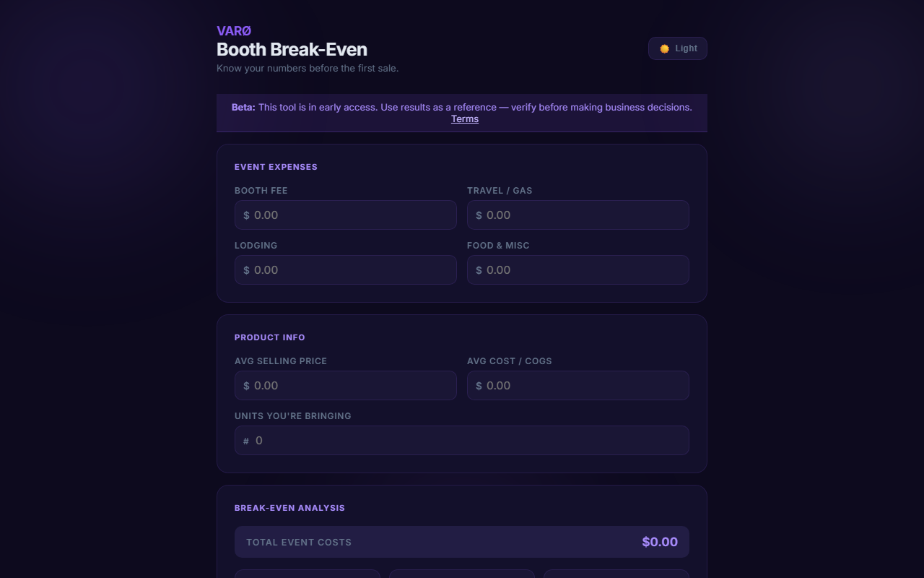Screen dimensions: 924x578
Task: Click the dollar symbol in Lodging field
Action: tap(246, 270)
